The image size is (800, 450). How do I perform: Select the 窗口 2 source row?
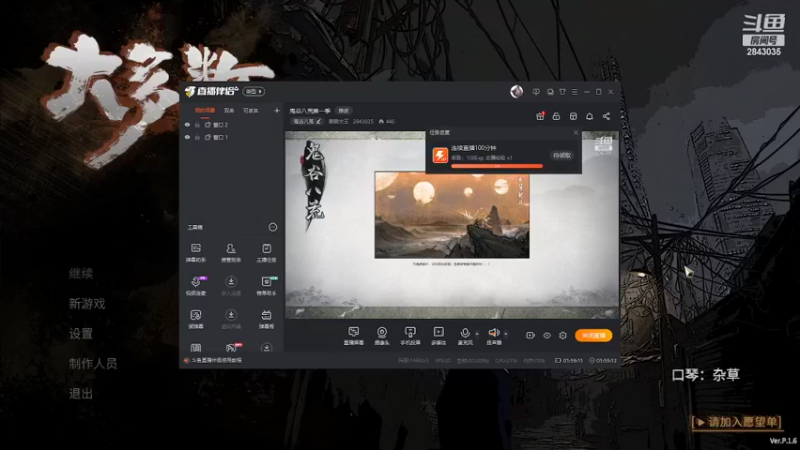[232, 124]
